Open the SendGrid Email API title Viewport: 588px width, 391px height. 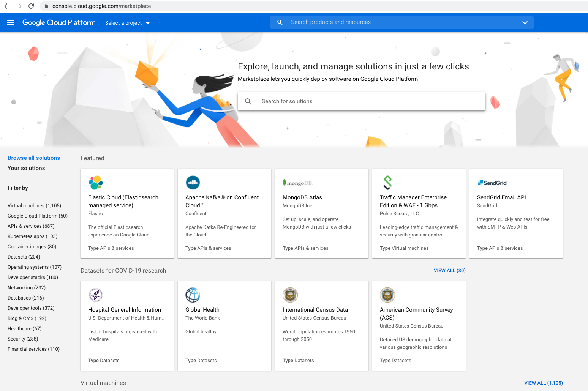[501, 197]
